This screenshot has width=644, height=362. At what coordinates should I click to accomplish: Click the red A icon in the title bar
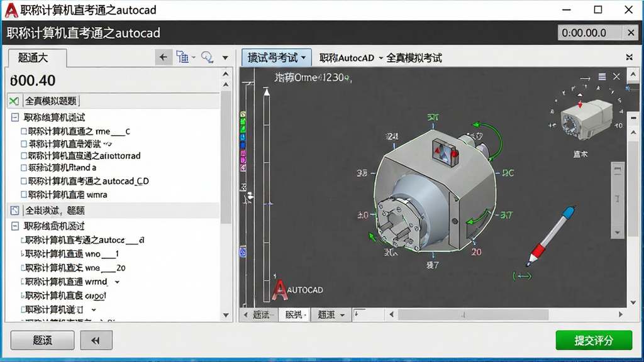11,10
